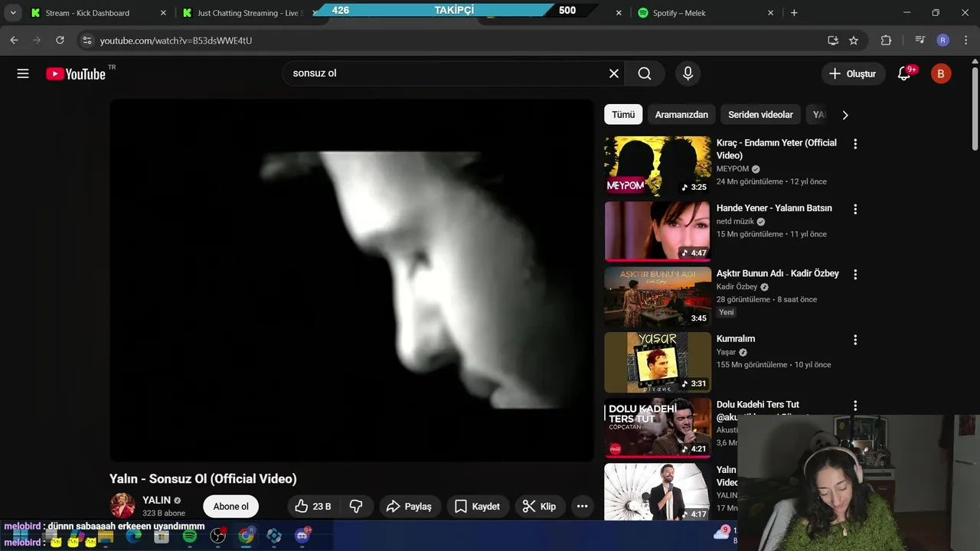Viewport: 980px width, 551px height.
Task: Click the video player to pause
Action: (x=351, y=280)
